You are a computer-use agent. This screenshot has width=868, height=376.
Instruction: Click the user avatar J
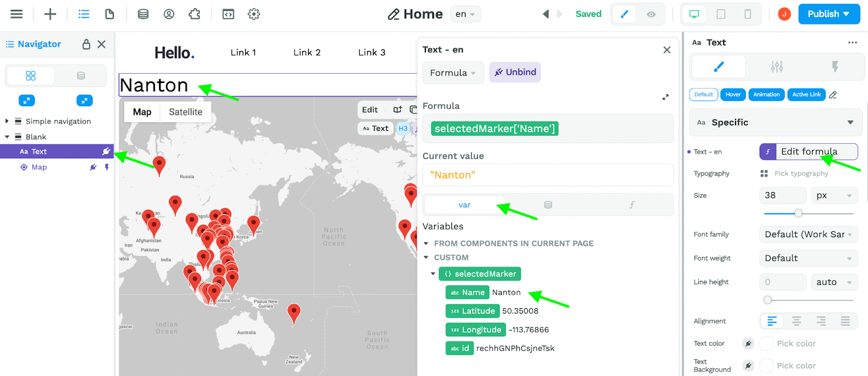[x=784, y=14]
